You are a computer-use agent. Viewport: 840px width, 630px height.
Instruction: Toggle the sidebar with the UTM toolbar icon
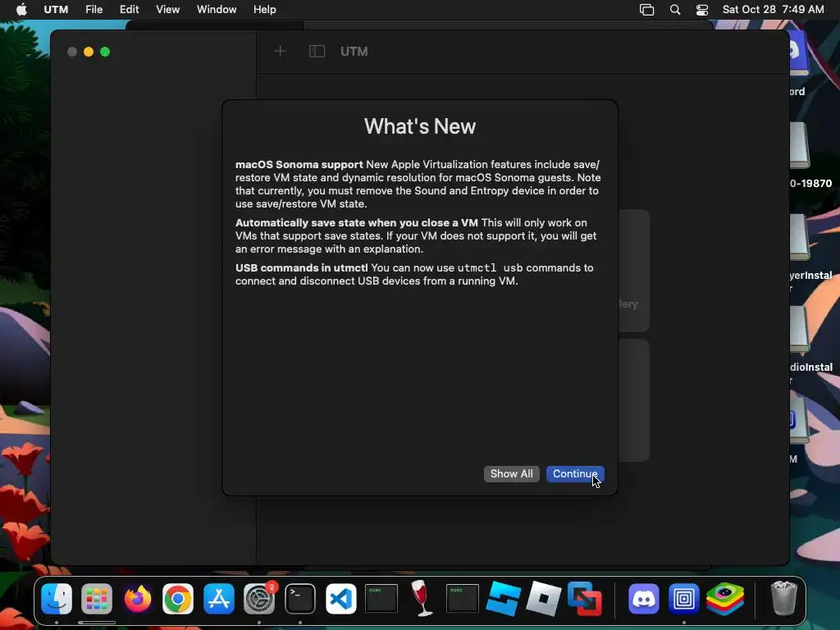point(317,52)
